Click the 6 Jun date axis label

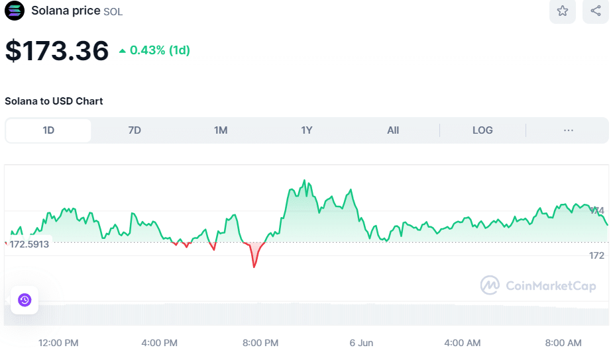click(x=361, y=343)
